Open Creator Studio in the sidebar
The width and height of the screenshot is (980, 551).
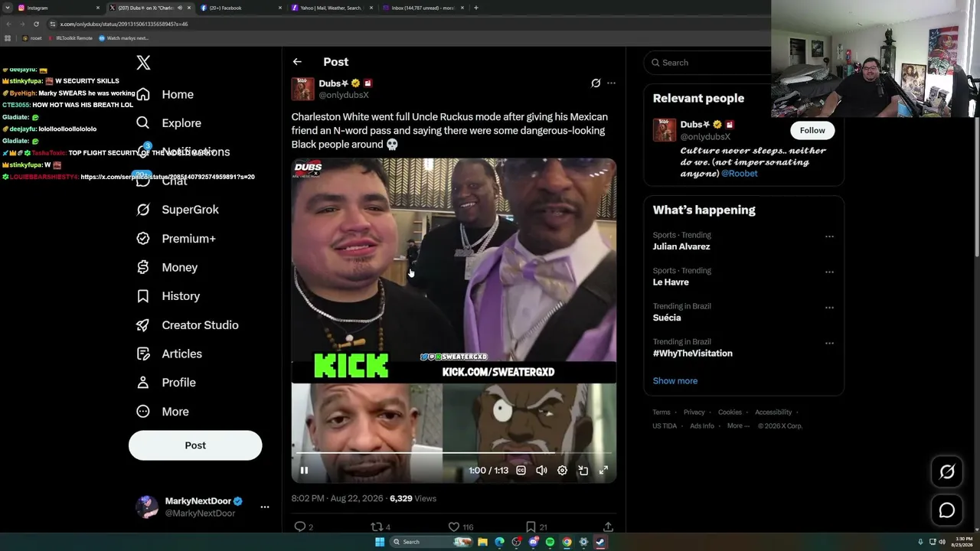pos(187,325)
